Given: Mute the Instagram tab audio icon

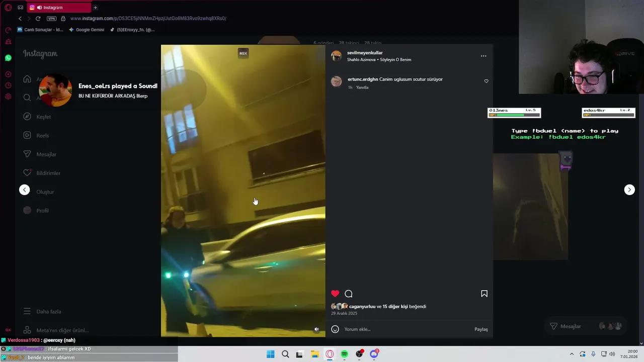Looking at the screenshot, I should [39, 8].
